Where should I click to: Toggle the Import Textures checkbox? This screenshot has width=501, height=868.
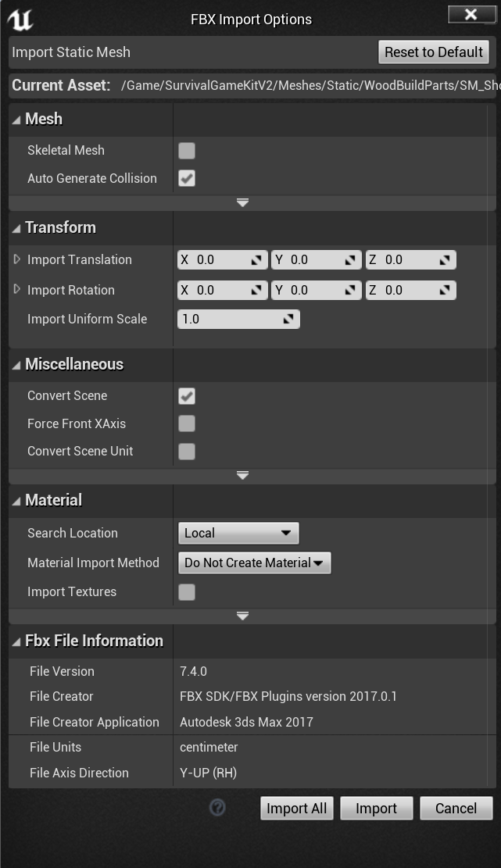187,592
